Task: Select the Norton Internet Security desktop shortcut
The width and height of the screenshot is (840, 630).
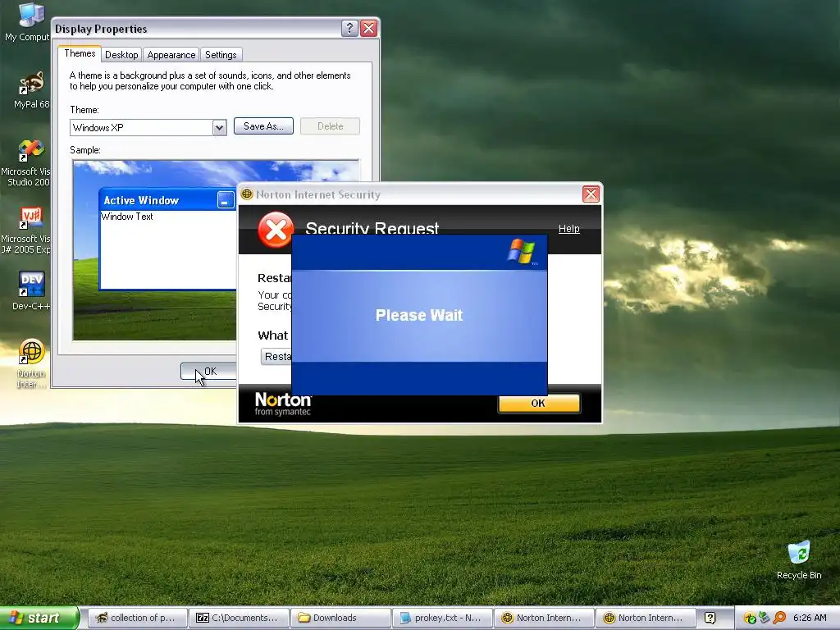Action: coord(31,351)
